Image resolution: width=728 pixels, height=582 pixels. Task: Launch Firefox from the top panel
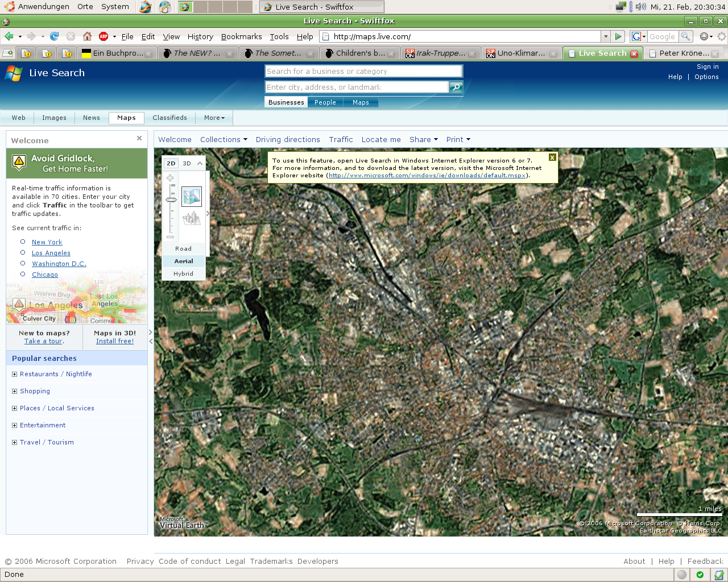[146, 7]
